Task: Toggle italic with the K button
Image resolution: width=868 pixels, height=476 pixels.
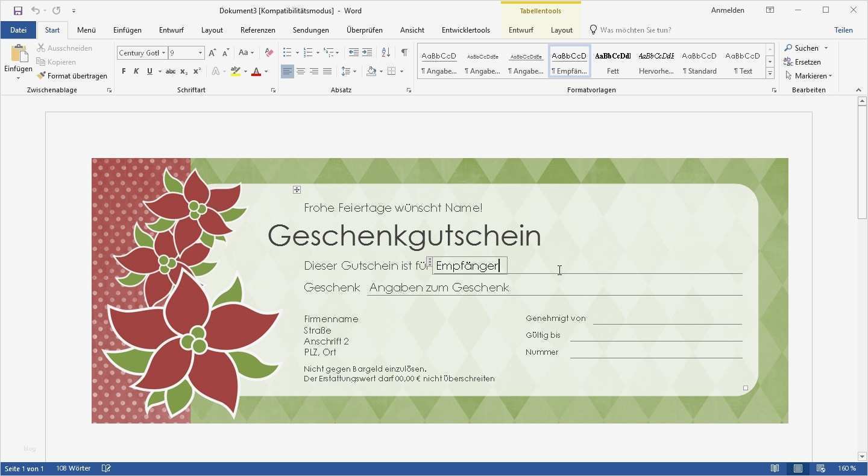Action: 136,71
